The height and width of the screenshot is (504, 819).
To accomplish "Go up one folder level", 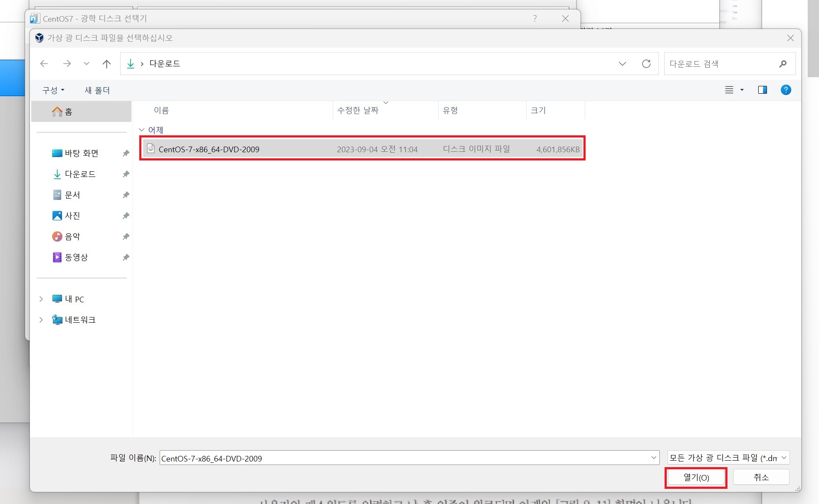I will tap(107, 64).
